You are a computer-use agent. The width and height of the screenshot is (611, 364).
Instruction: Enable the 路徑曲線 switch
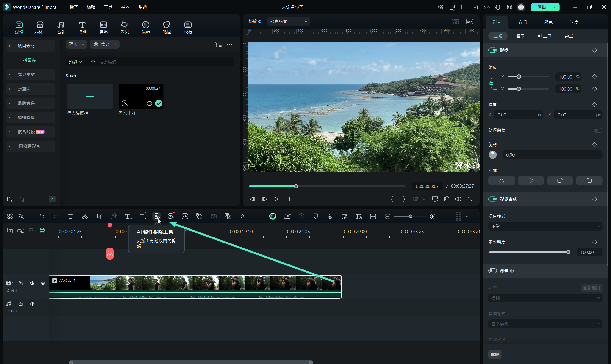[x=598, y=130]
